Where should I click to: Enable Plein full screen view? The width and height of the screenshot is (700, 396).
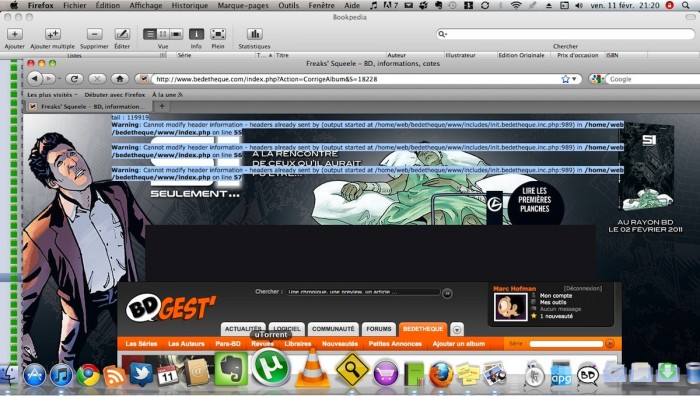click(218, 34)
